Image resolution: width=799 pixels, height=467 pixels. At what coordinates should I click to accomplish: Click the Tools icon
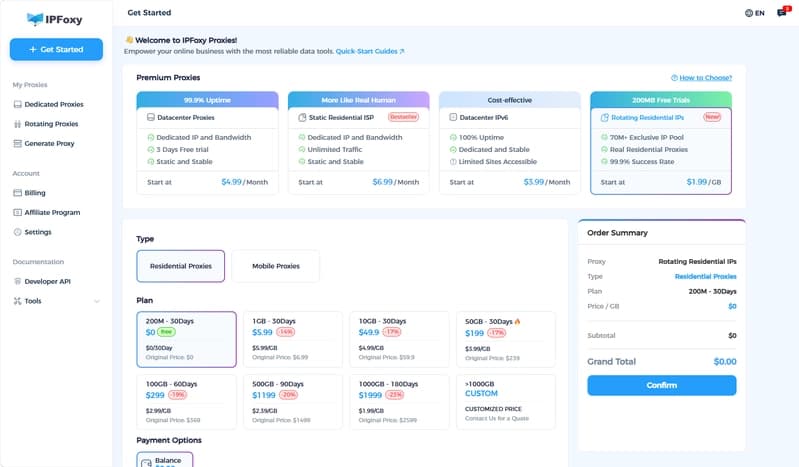point(17,301)
